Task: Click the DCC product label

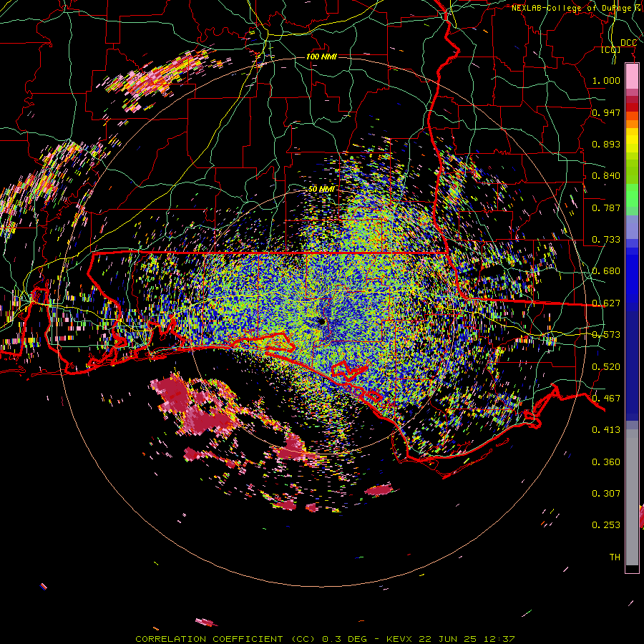Action: pyautogui.click(x=628, y=43)
